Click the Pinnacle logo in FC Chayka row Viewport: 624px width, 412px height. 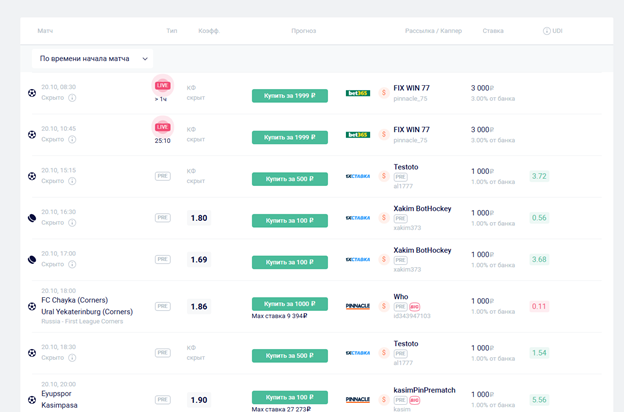coord(357,306)
